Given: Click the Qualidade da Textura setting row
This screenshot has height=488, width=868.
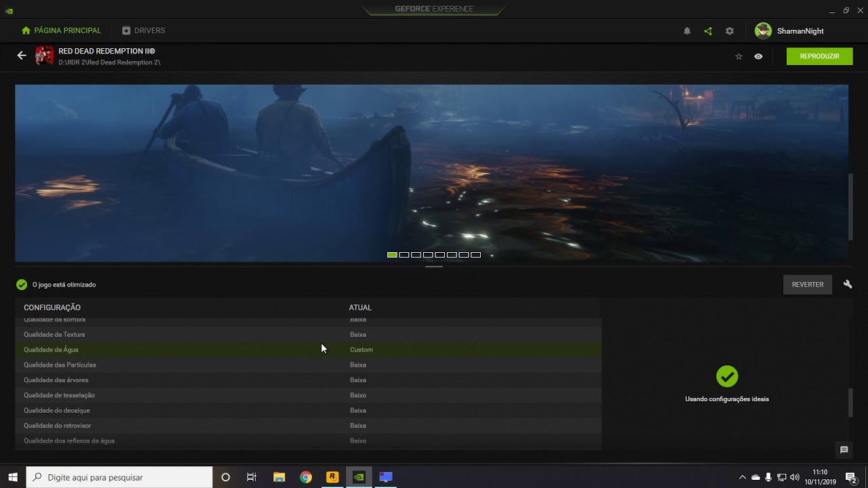Looking at the screenshot, I should 309,334.
